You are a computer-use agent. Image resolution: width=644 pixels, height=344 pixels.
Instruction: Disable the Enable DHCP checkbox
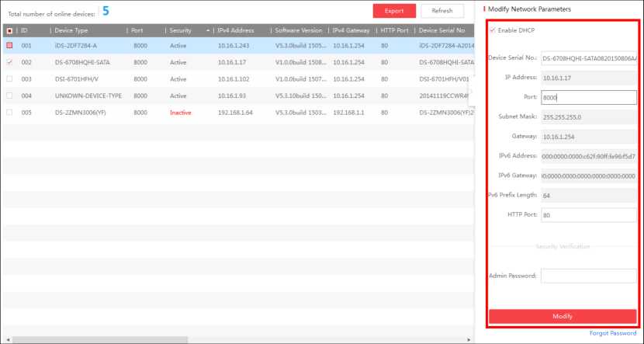tap(492, 30)
